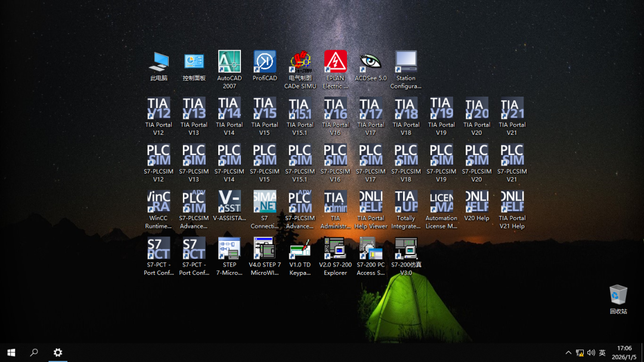Select the EPLAN Electric desktop icon
This screenshot has height=362, width=644.
click(335, 62)
